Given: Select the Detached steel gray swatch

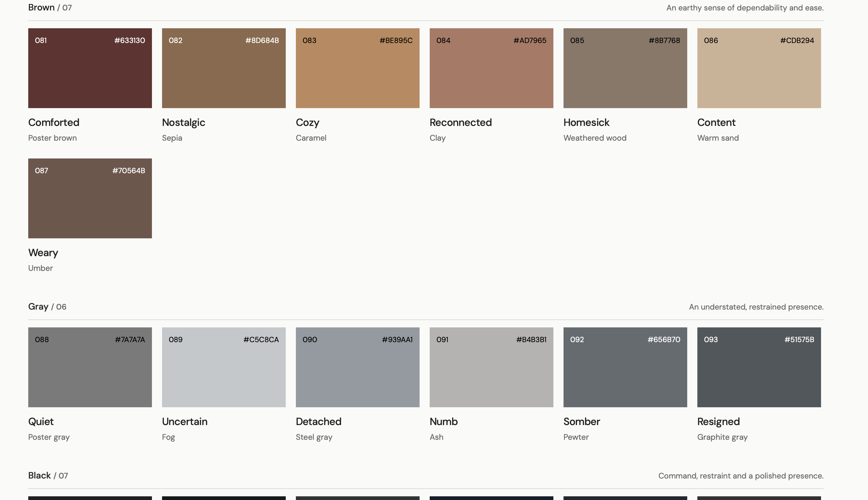Looking at the screenshot, I should [x=358, y=367].
